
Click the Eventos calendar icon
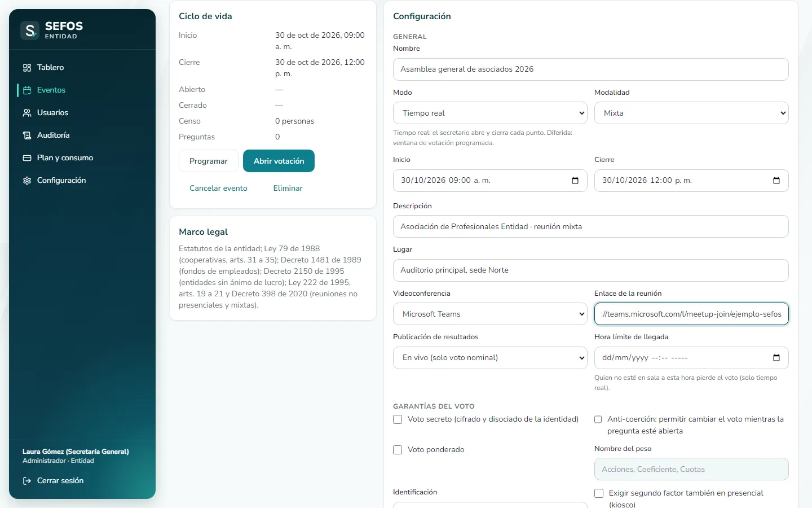point(27,90)
